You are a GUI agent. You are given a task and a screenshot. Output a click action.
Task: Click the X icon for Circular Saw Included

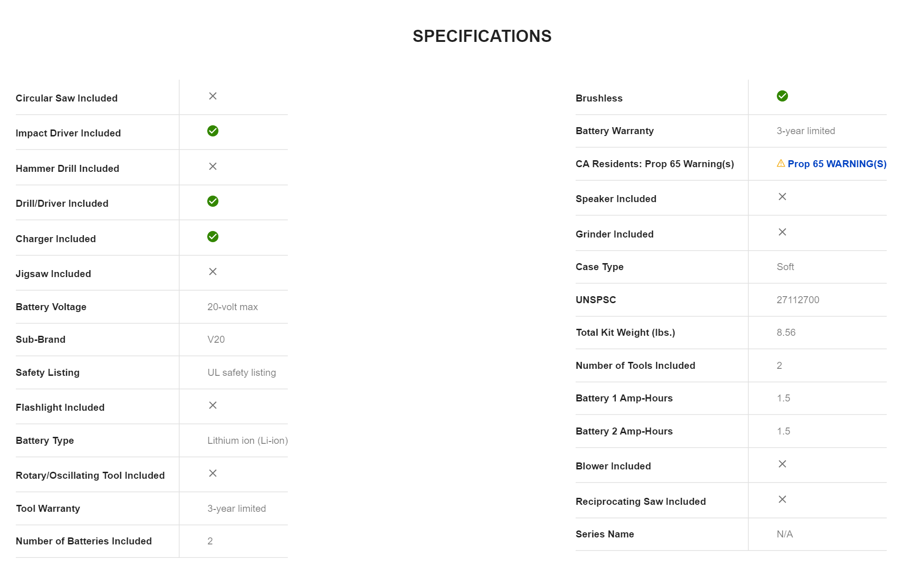pos(213,96)
